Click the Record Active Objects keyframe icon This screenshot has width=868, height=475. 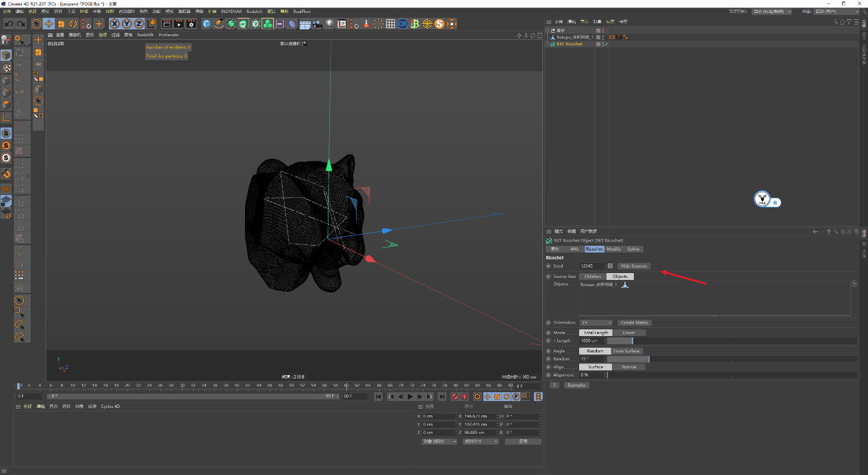[x=455, y=396]
